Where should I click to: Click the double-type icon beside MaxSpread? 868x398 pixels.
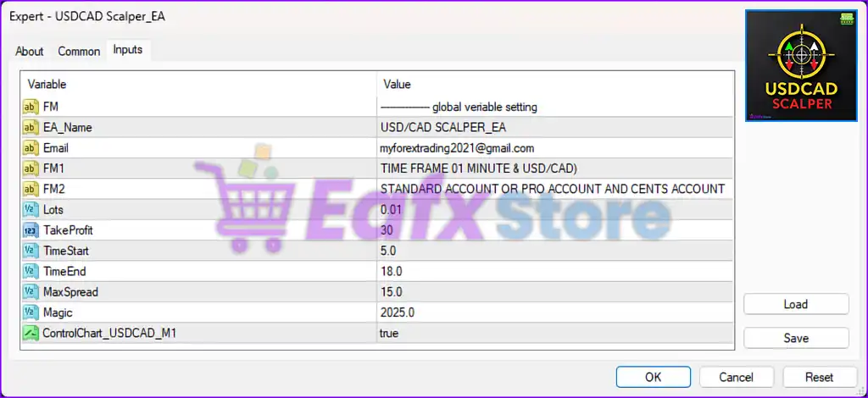point(31,292)
